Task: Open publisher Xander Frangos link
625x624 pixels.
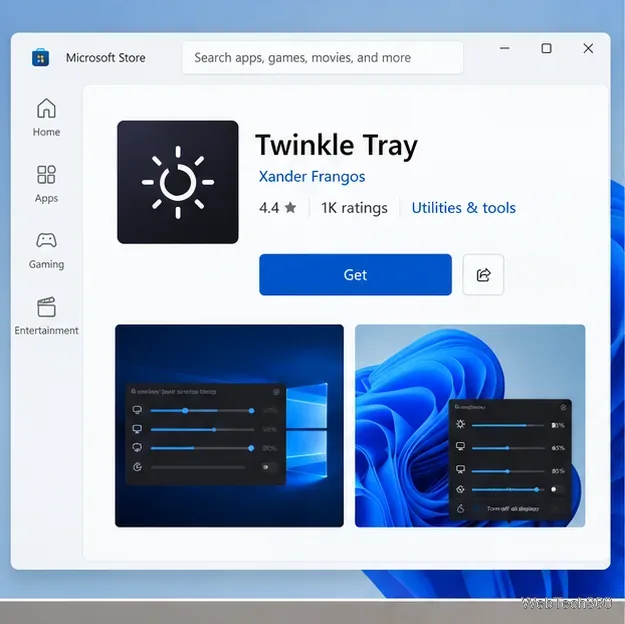Action: (x=312, y=176)
